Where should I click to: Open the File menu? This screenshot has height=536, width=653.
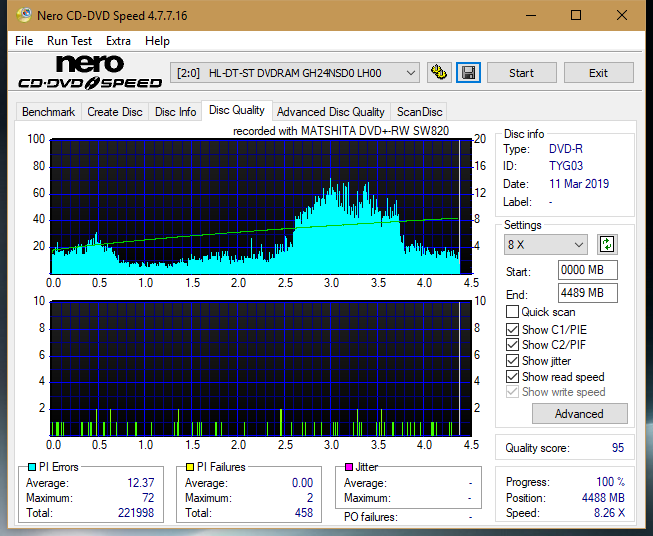24,41
